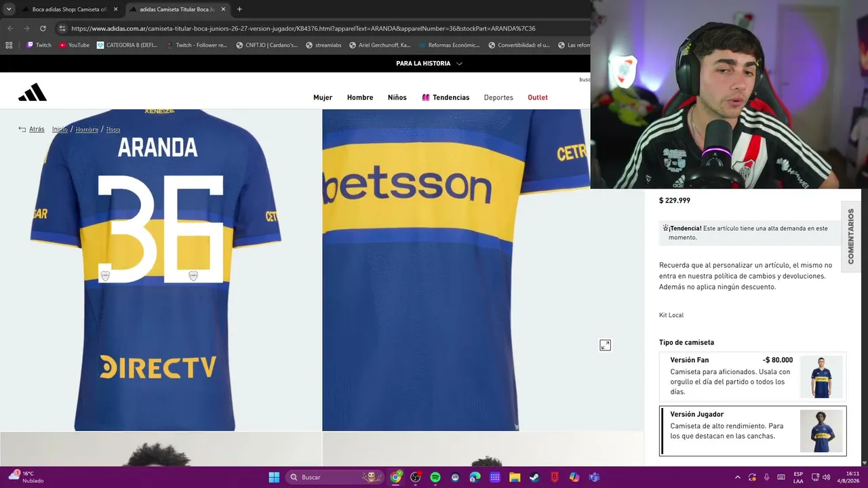The image size is (868, 488).
Task: Click the jersey back image showing ARANDA 36
Action: click(161, 270)
